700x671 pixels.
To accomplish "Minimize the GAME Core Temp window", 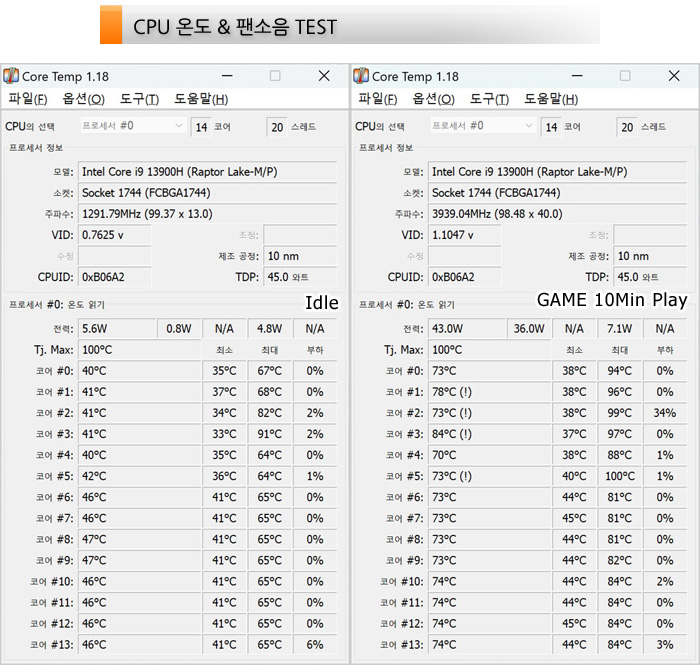I will coord(577,76).
